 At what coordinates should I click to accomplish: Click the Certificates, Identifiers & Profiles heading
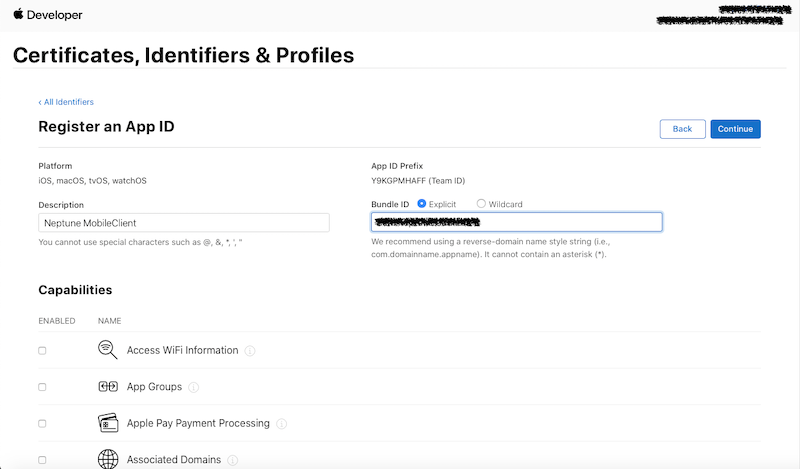pyautogui.click(x=183, y=55)
